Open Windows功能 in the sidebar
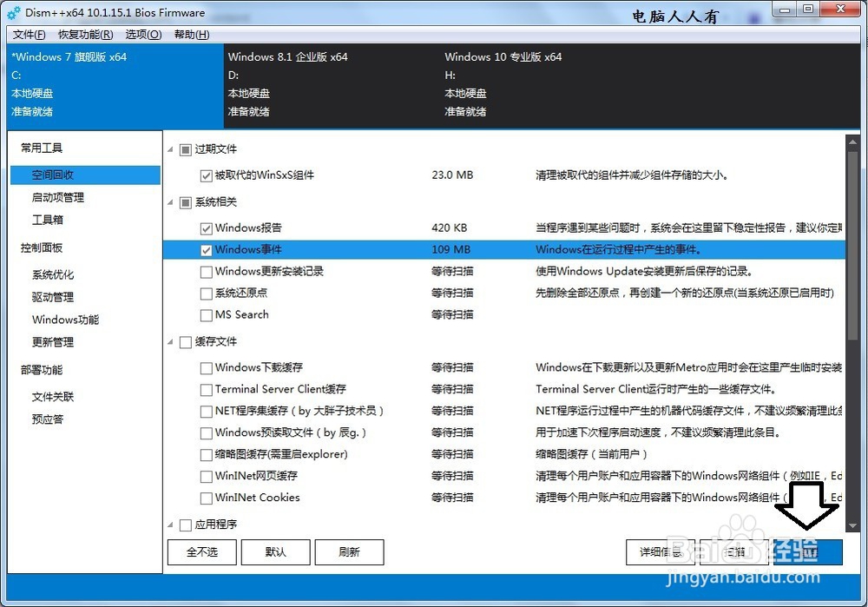This screenshot has width=868, height=607. [x=65, y=320]
